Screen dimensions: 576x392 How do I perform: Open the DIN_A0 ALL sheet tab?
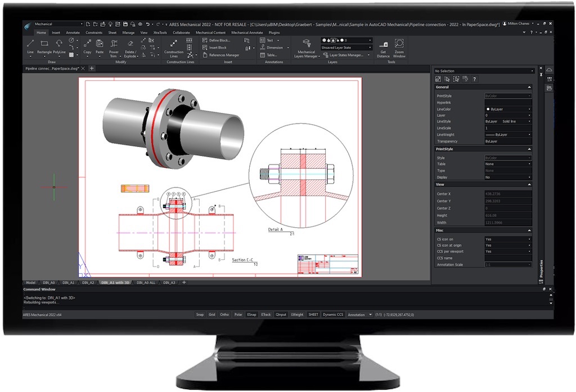click(x=146, y=282)
